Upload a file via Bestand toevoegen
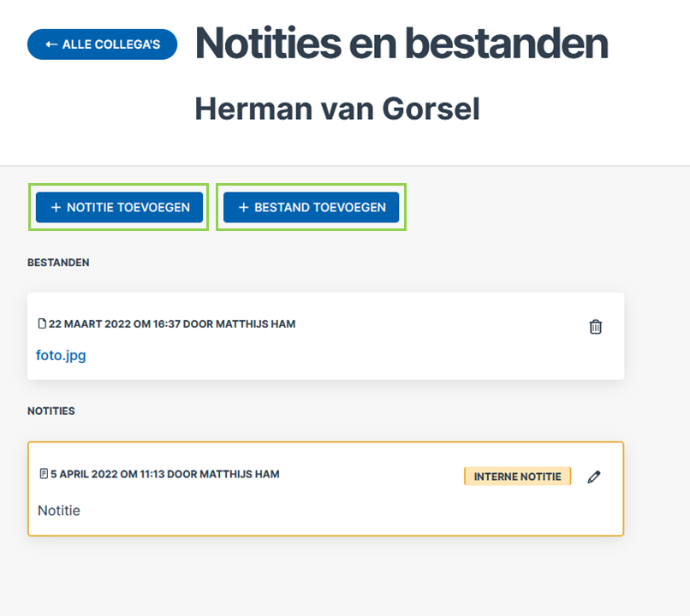This screenshot has width=690, height=616. [x=311, y=207]
